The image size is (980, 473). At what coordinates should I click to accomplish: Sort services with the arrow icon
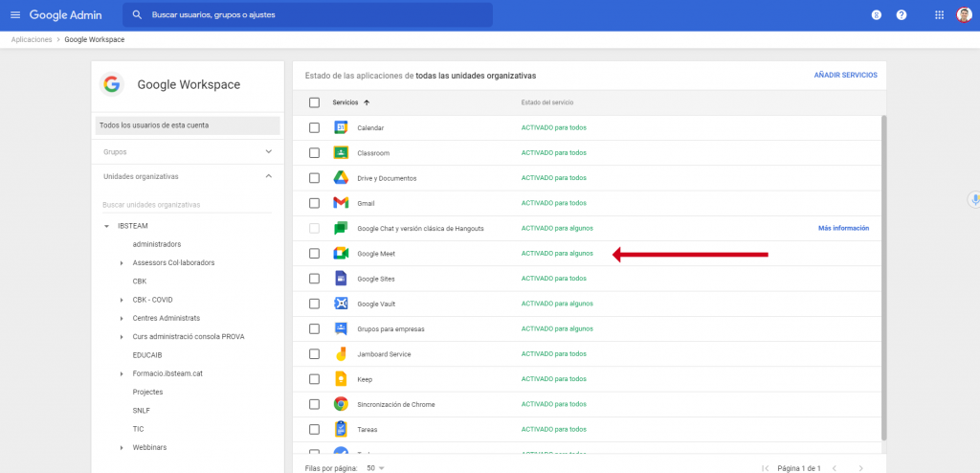click(367, 102)
